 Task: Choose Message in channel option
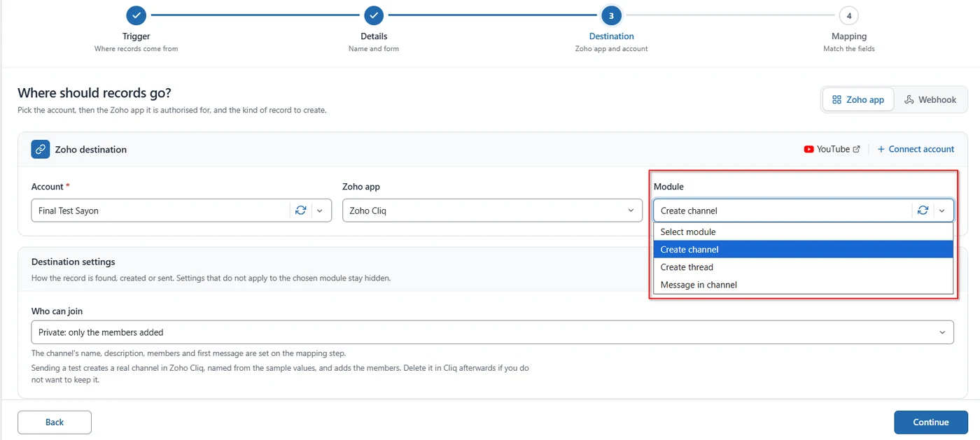tap(804, 285)
